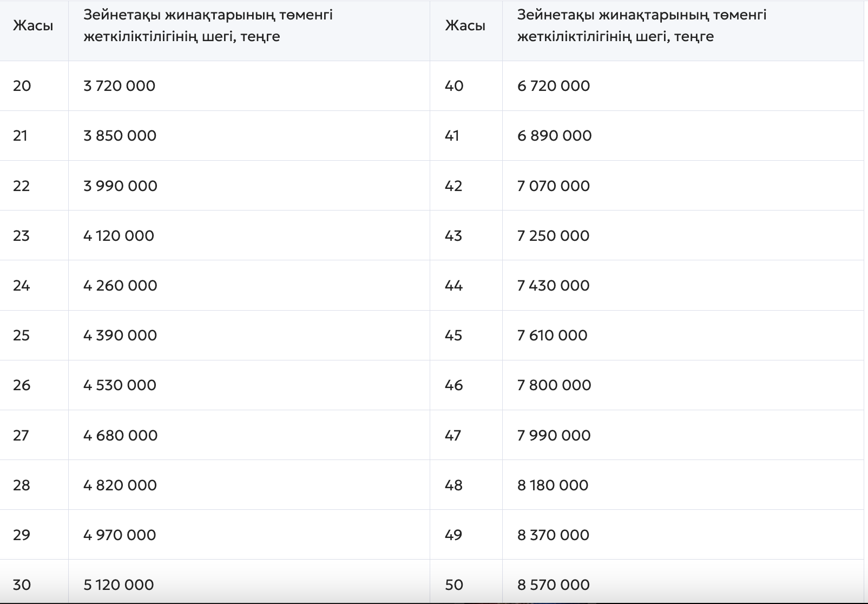Click the value 8 370 000

pos(553,535)
